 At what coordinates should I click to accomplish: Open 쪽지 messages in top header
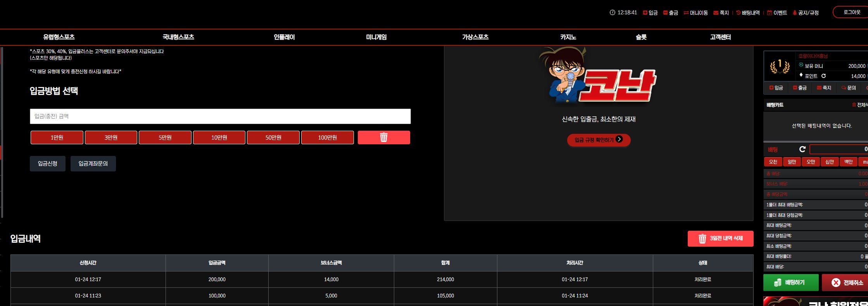721,13
